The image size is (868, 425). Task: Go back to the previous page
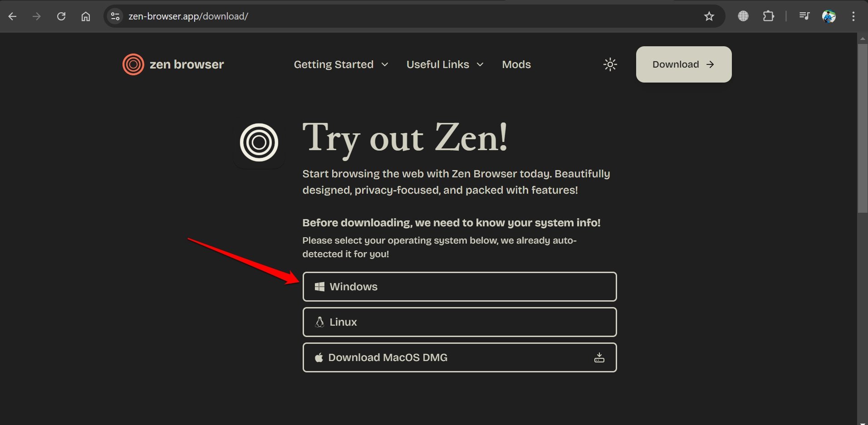click(12, 16)
